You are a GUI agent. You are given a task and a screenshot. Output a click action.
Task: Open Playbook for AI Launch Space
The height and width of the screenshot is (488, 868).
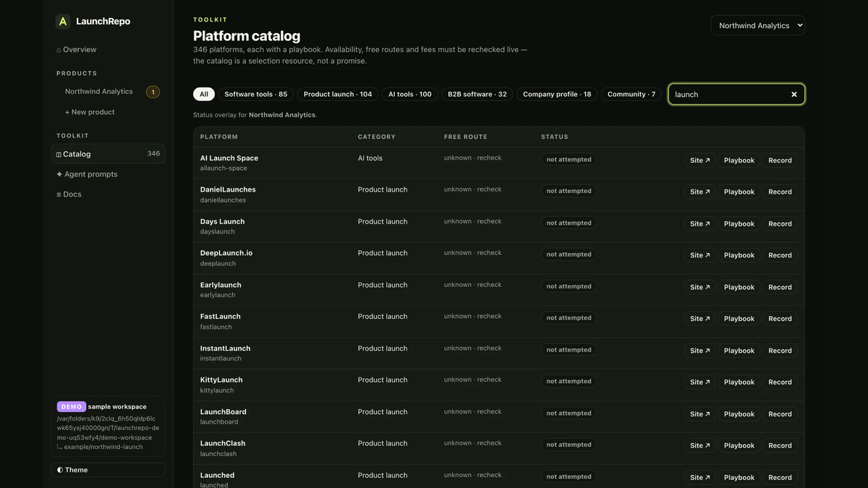coord(739,160)
